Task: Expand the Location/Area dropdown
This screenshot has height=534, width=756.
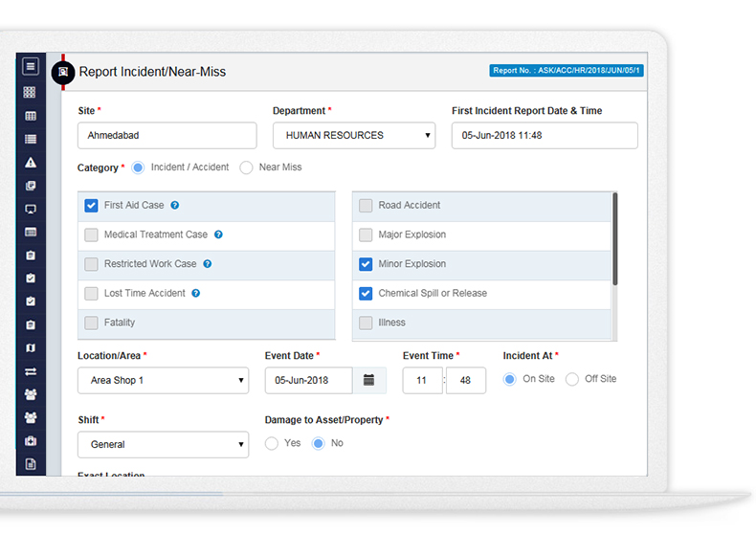Action: (163, 381)
